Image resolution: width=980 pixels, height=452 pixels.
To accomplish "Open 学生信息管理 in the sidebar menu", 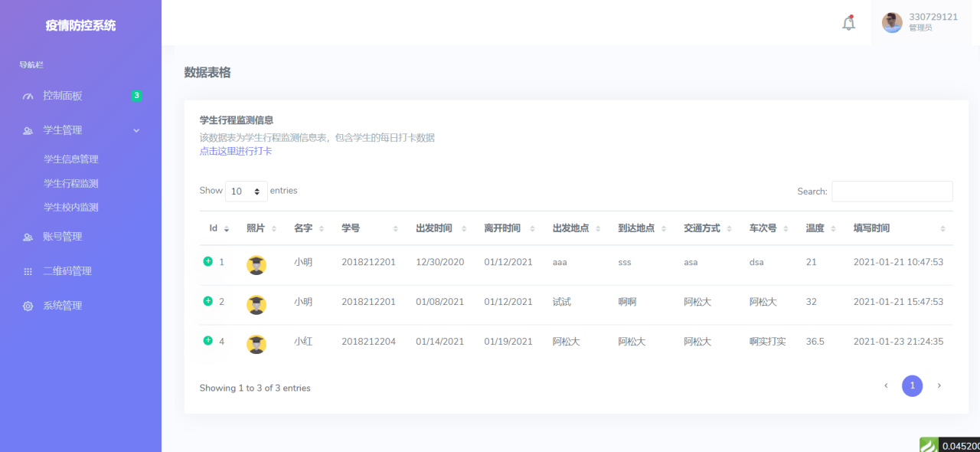I will (x=71, y=159).
